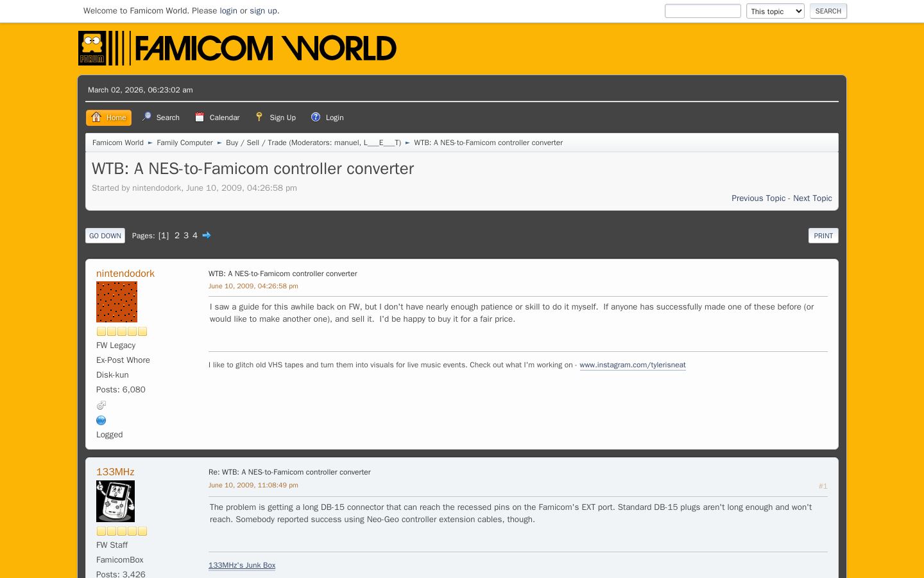Click first post date June 10, 04:26:58 pm

pyautogui.click(x=253, y=286)
